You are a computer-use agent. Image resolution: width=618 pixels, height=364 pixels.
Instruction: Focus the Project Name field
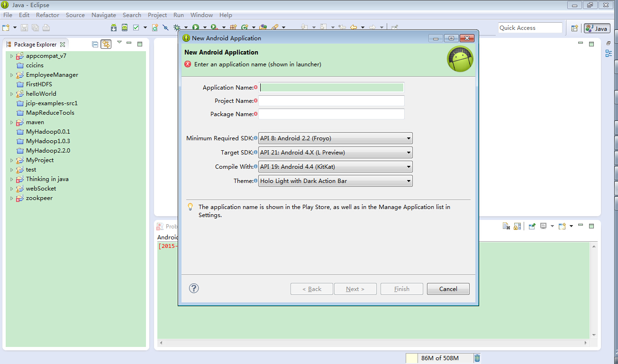click(x=332, y=101)
